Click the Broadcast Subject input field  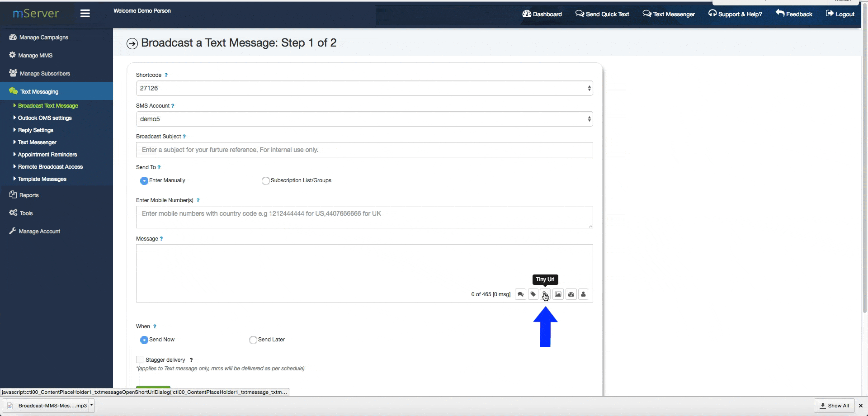(x=364, y=150)
